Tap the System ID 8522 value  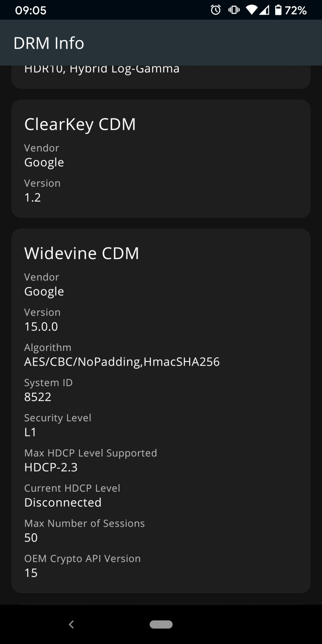coord(38,397)
